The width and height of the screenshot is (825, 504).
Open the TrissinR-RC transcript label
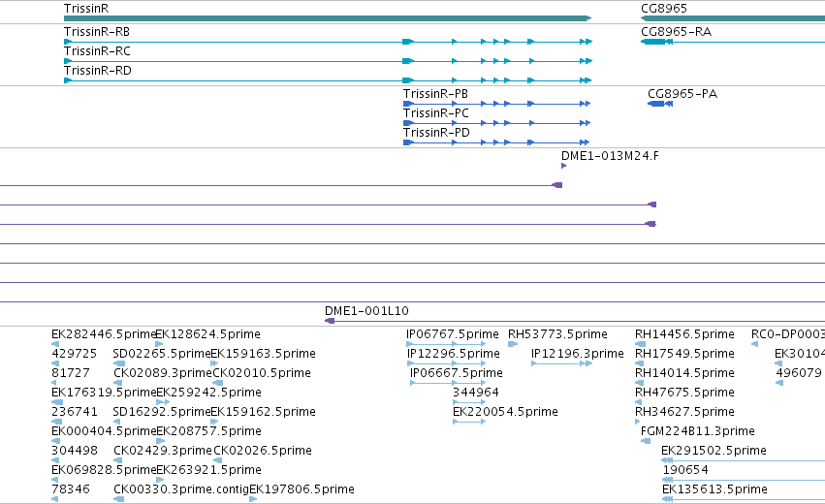pos(97,51)
